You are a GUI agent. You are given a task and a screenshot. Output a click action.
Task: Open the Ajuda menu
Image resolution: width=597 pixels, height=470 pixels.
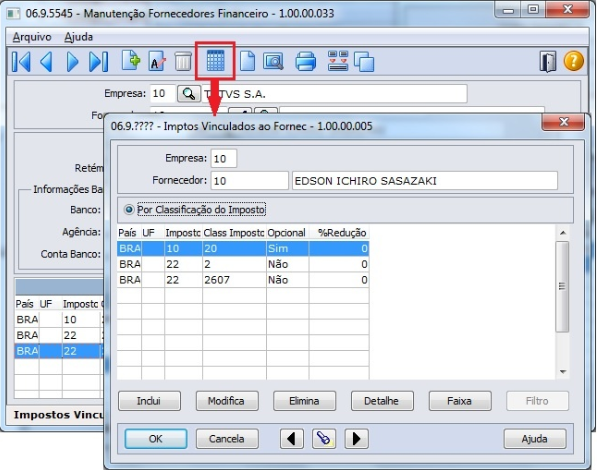tap(78, 37)
